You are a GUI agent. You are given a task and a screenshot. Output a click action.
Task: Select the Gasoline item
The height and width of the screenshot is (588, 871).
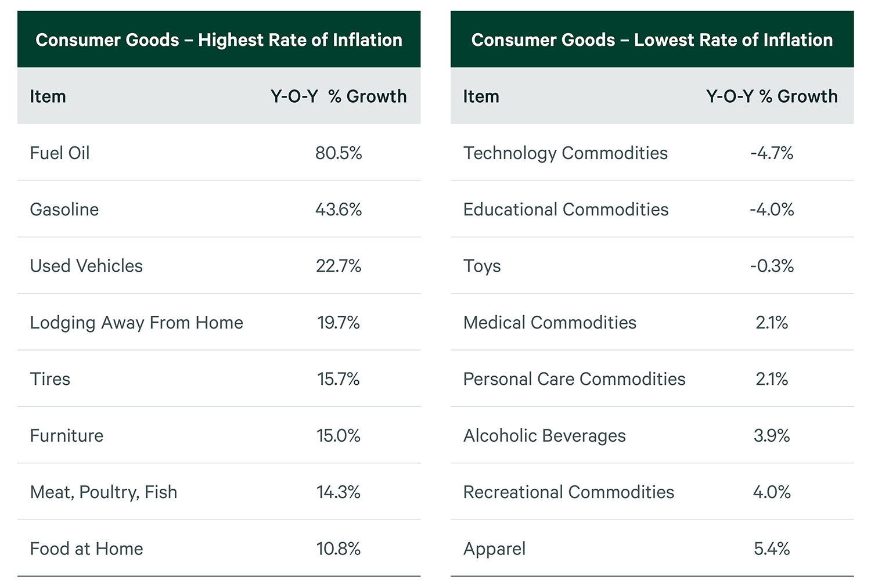pos(64,209)
